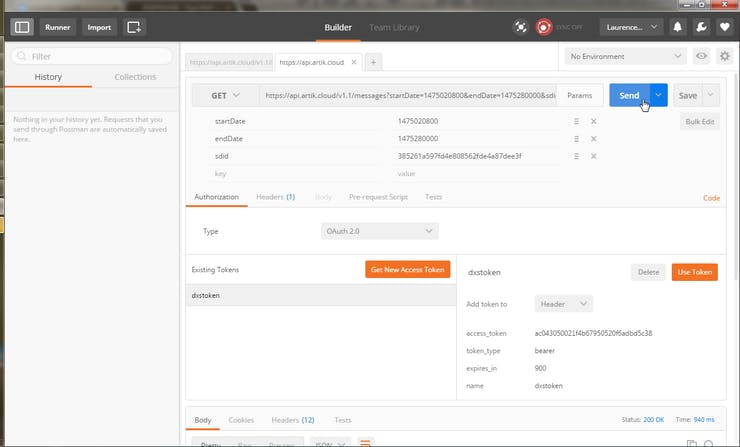Click the new window icon beside Import
This screenshot has width=740, height=447.
point(134,27)
